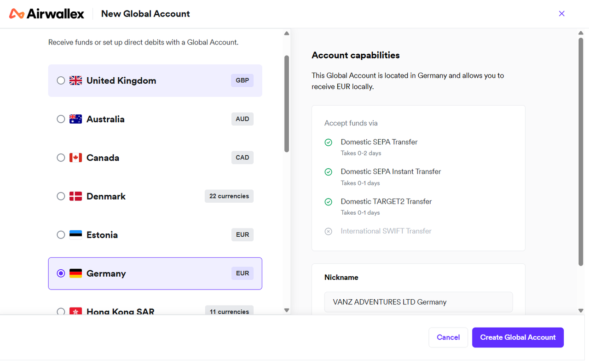Click Germany's EUR currency badge
Screen dimensions: 589x364
point(242,273)
